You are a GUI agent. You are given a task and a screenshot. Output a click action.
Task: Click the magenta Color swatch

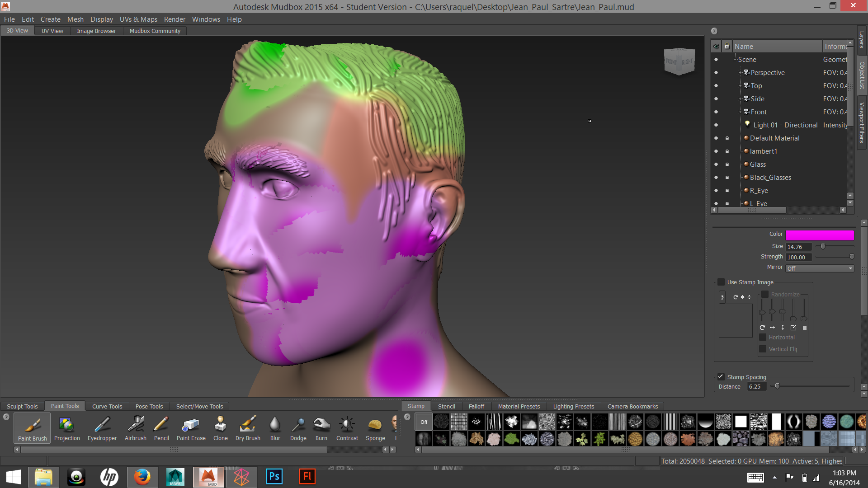pos(819,235)
